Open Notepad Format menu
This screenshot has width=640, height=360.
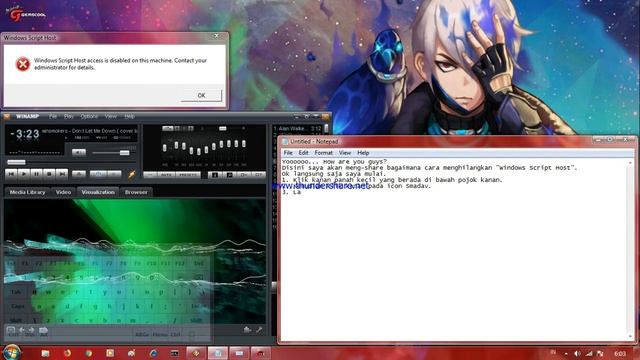tap(324, 153)
